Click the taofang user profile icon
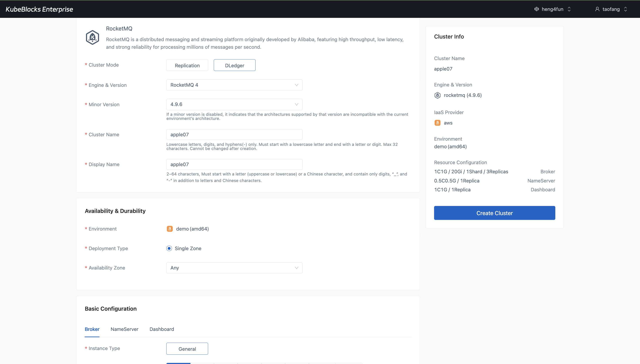640x364 pixels. point(597,9)
